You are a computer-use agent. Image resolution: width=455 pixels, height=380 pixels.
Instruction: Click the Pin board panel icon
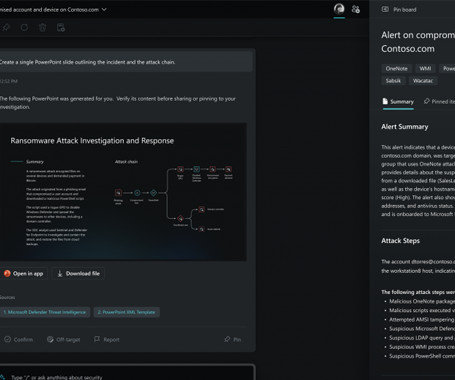pos(385,9)
